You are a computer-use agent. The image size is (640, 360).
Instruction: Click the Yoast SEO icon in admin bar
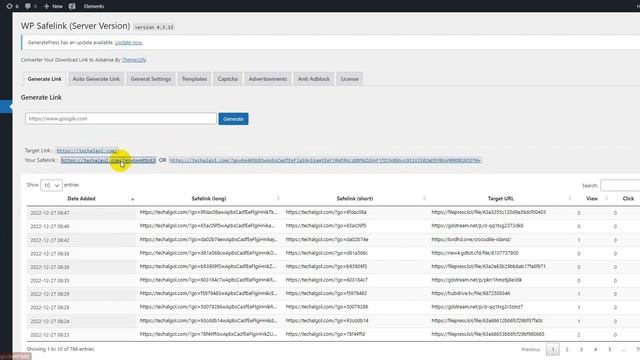[72, 6]
